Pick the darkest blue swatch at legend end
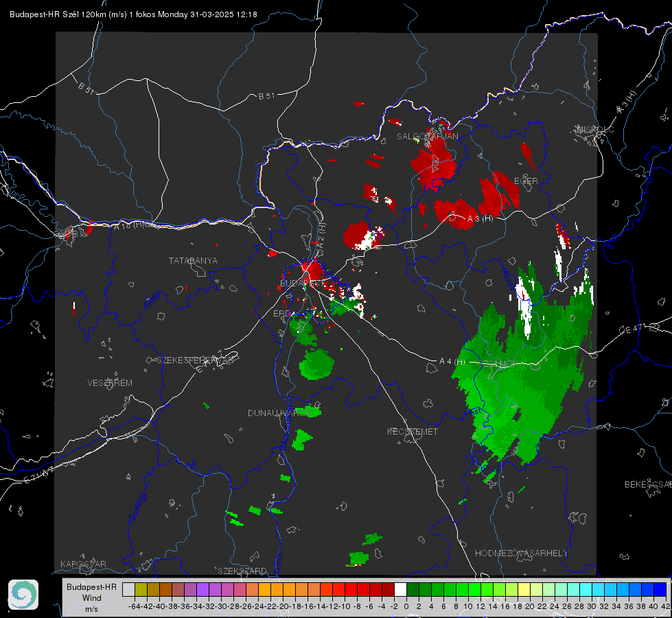672x618 pixels. [660, 590]
